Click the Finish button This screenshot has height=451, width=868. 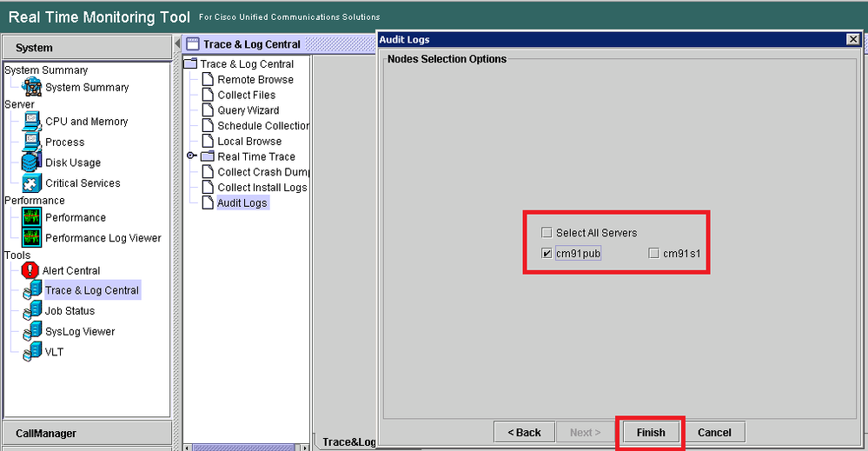651,432
